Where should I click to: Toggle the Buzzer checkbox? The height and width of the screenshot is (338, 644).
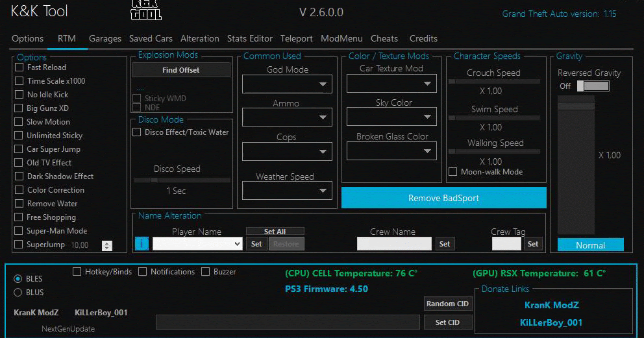coord(206,272)
